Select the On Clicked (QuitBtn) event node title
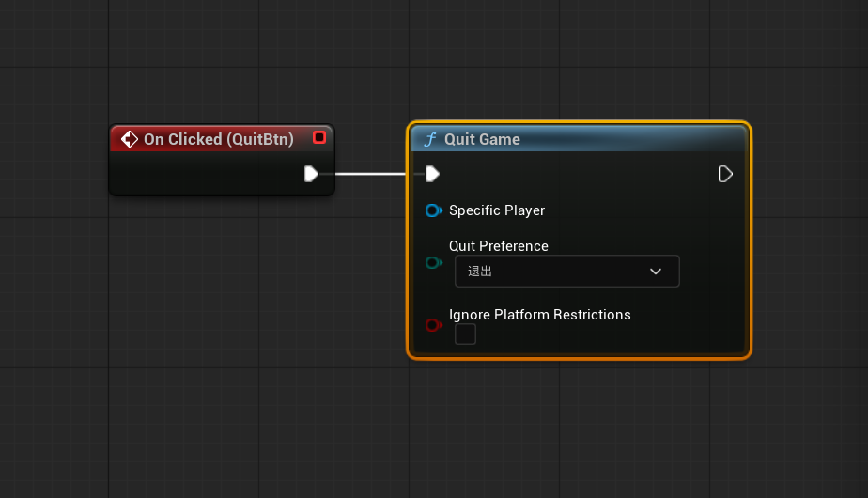 (219, 139)
